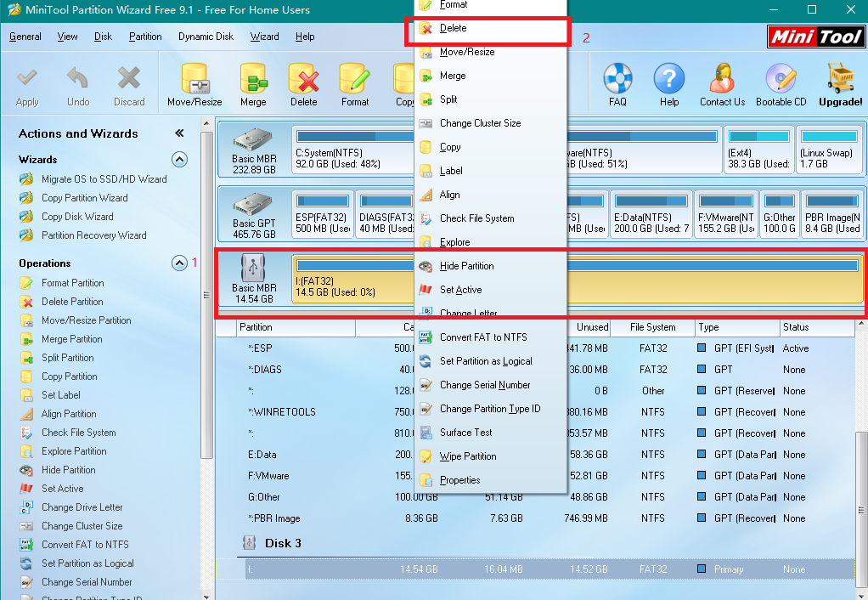
Task: Choose Surface Test from context menu
Action: click(x=490, y=433)
